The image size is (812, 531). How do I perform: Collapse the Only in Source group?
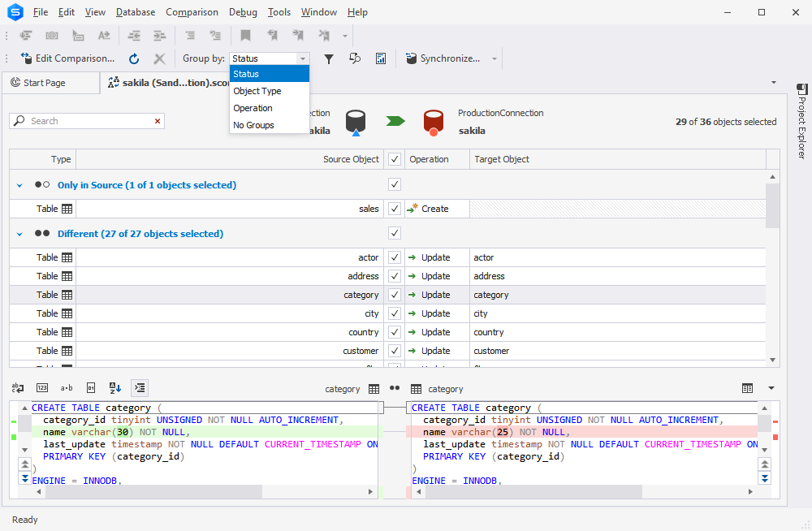point(19,185)
